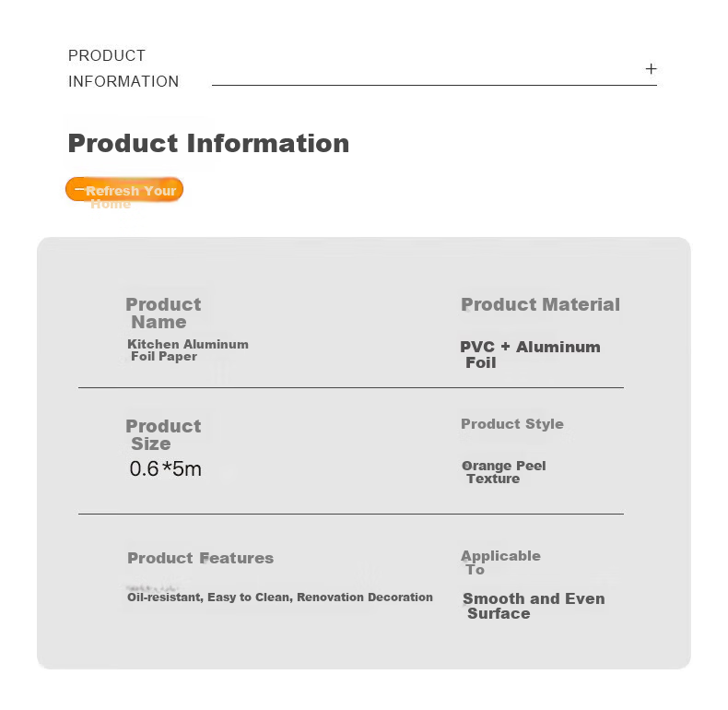This screenshot has height=710, width=728.
Task: Select the PVC + Aluminum Foil value
Action: pos(530,354)
